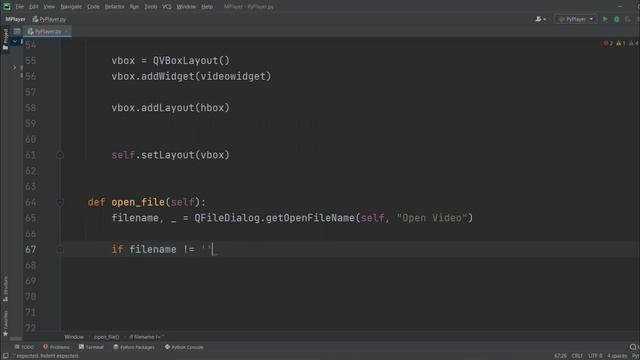640x360 pixels.
Task: Open the File menu
Action: click(x=19, y=7)
